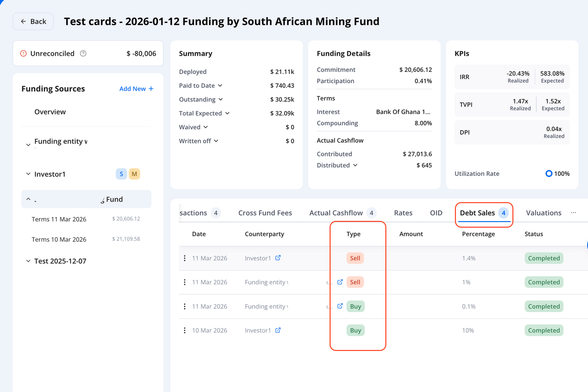Click the plus icon next to Add New
Viewport: 588px width, 392px height.
coord(151,89)
